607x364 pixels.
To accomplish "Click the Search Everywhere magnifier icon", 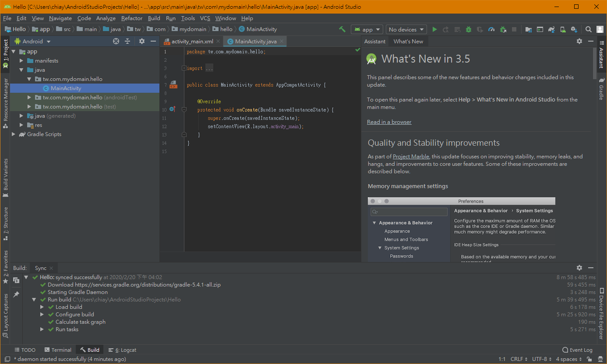I will (589, 29).
